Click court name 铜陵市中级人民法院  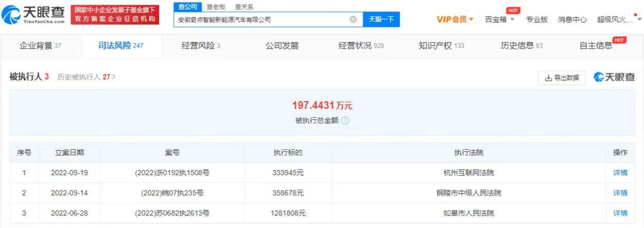[469, 193]
